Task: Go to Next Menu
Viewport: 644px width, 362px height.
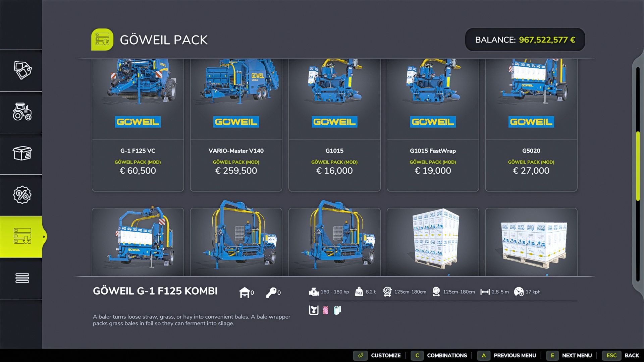Action: point(577,355)
